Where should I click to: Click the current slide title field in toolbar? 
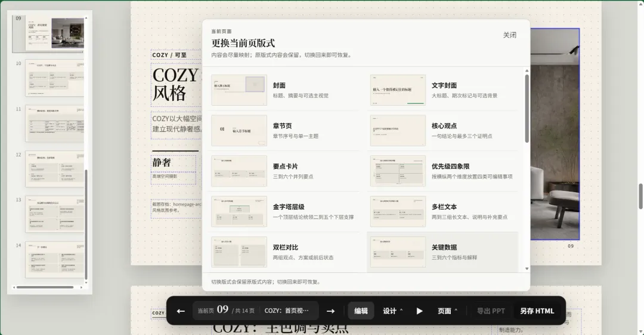[287, 311]
